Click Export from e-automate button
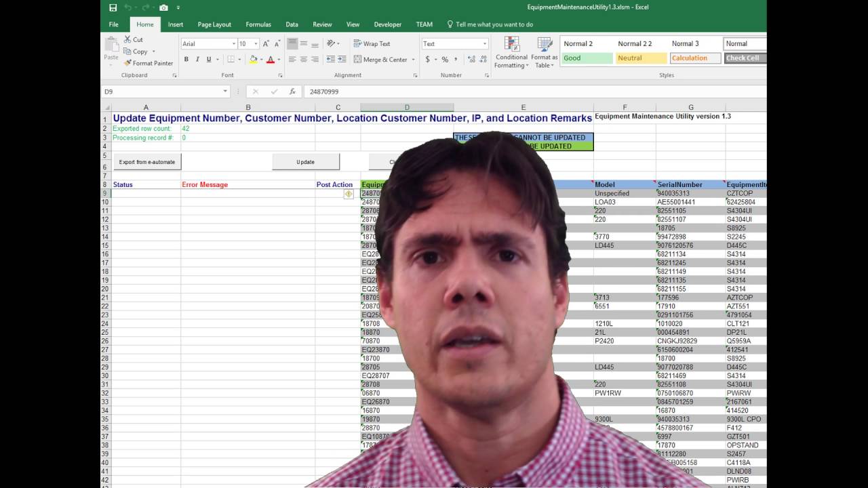868x488 pixels. coord(147,162)
